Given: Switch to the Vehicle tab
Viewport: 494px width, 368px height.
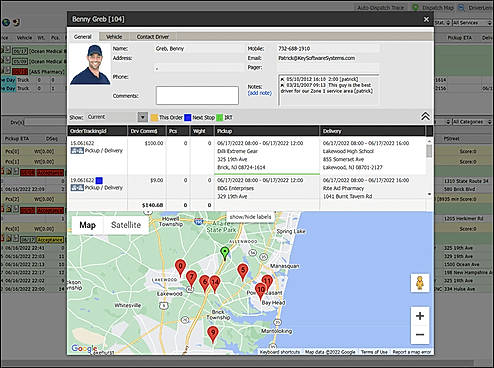Looking at the screenshot, I should click(114, 37).
